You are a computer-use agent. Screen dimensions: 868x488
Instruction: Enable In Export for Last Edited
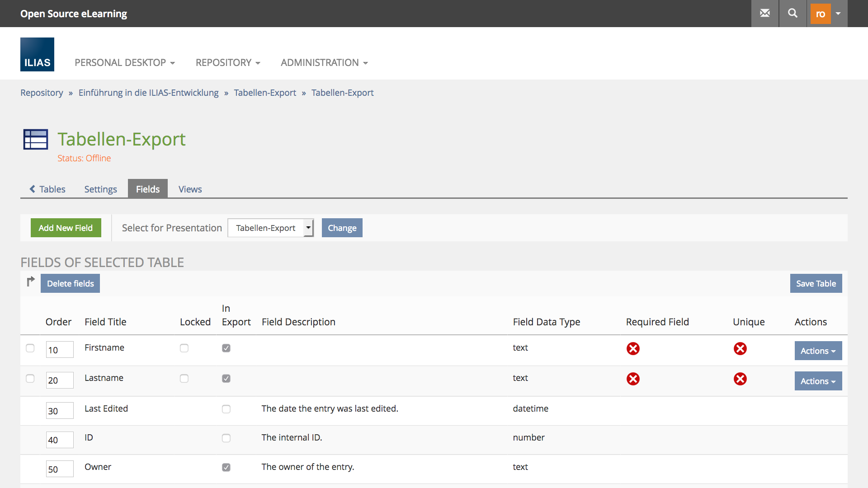coord(226,409)
